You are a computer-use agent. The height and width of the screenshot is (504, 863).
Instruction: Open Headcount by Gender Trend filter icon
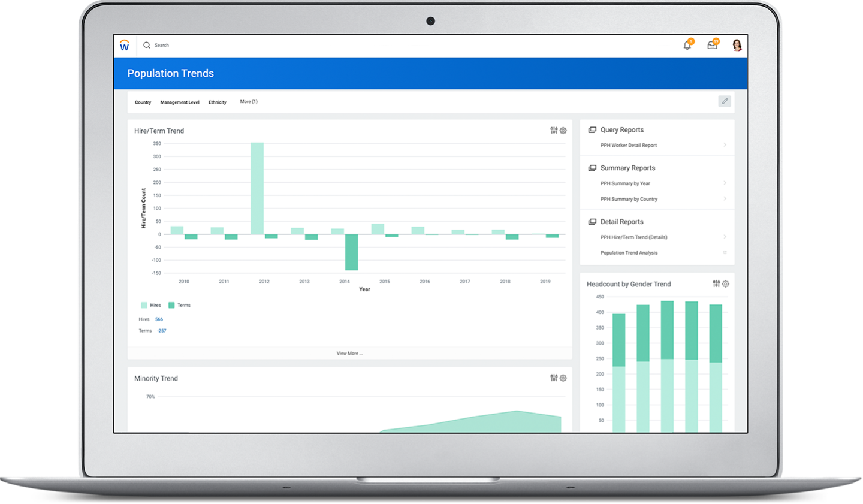click(x=716, y=283)
